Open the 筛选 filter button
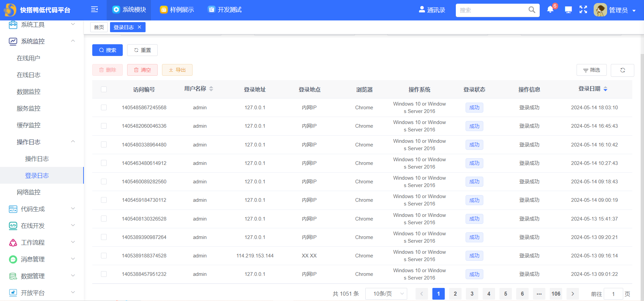644x301 pixels. tap(592, 70)
